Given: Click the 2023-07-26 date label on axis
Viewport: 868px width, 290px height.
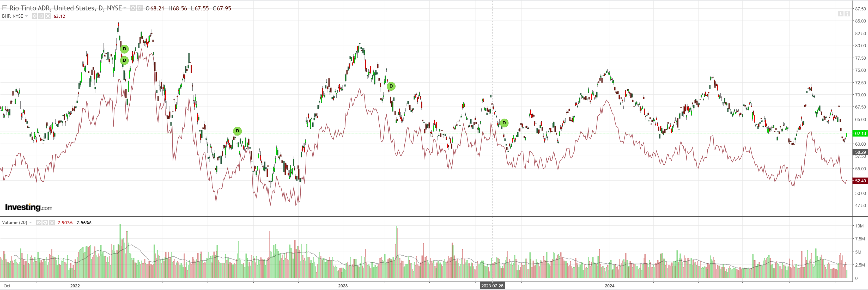Looking at the screenshot, I should tap(492, 286).
